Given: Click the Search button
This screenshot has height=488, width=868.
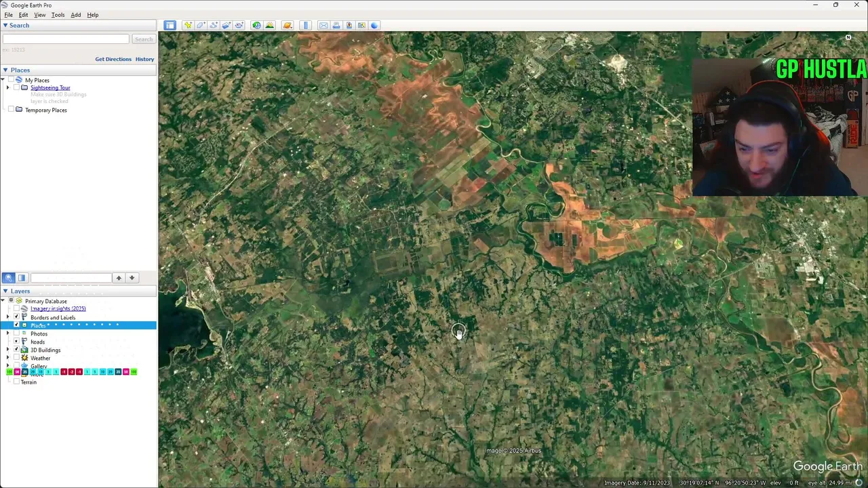Looking at the screenshot, I should click(143, 39).
